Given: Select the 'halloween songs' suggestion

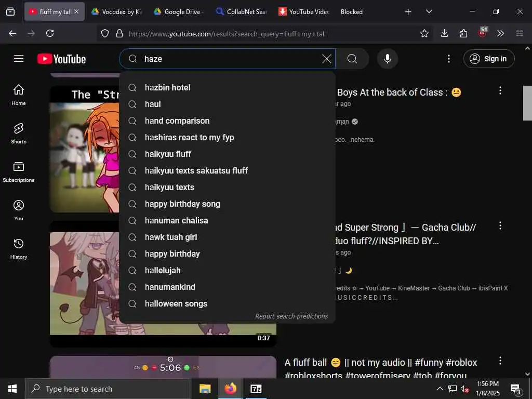Looking at the screenshot, I should [228, 303].
